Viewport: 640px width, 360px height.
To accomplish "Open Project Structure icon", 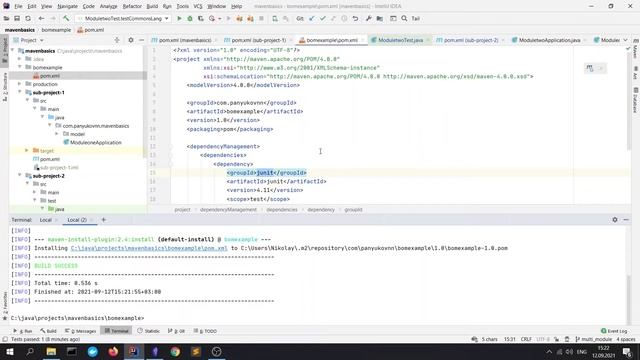I will click(x=380, y=18).
